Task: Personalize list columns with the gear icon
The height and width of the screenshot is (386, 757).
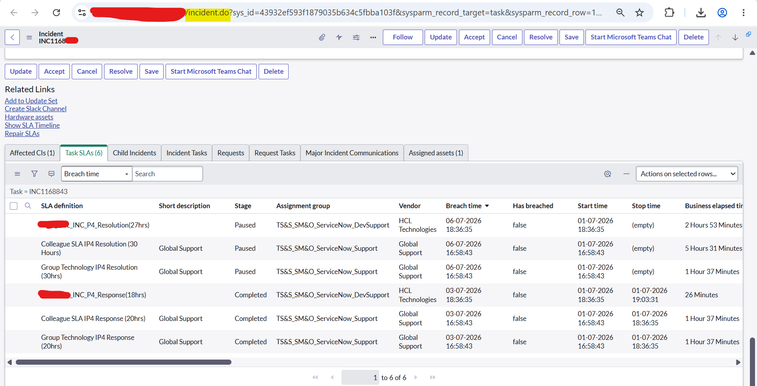Action: [x=608, y=174]
